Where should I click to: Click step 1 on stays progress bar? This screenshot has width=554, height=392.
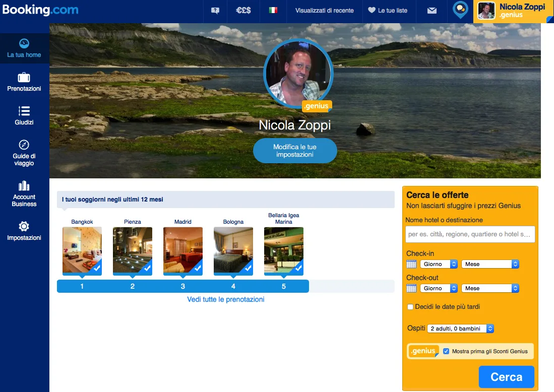(82, 286)
